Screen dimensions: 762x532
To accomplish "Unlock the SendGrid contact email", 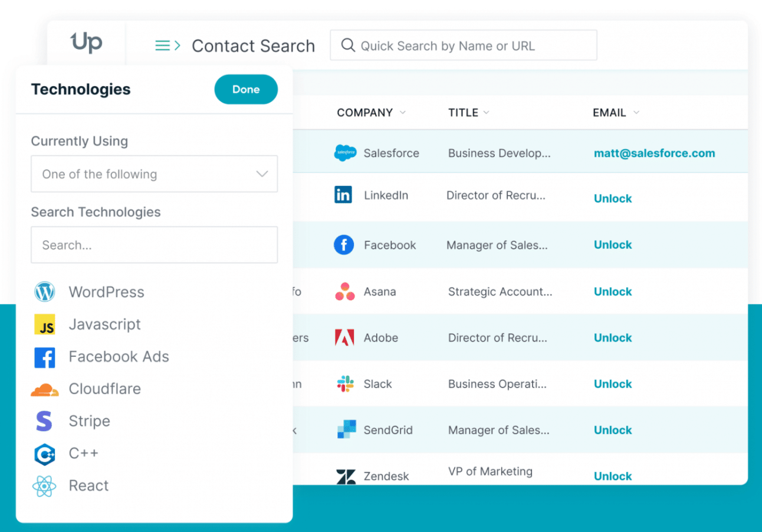I will [613, 430].
